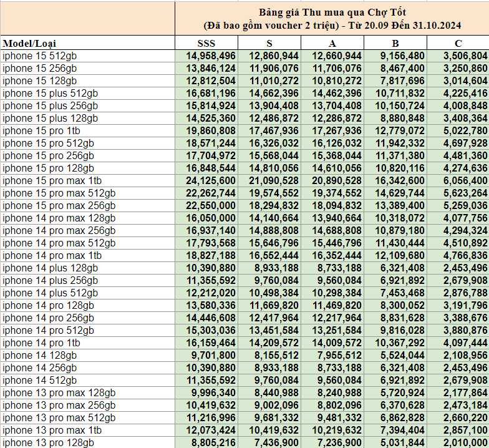
Task: Select the iphone 15 pro max 512gb cell
Action: (x=87, y=193)
